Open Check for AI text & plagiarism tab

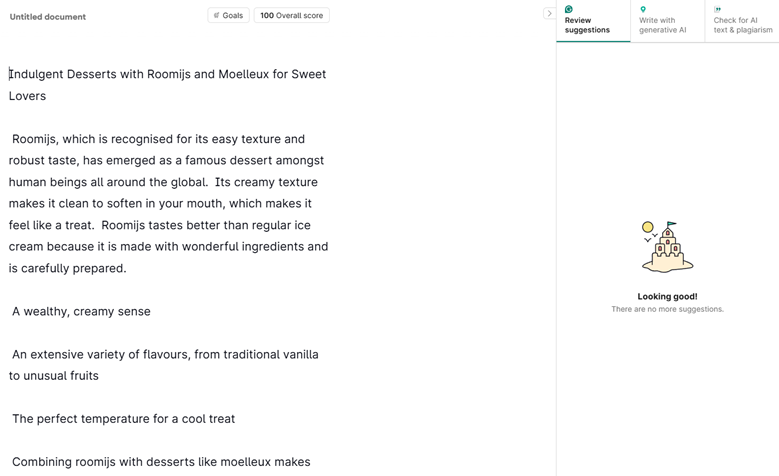742,24
